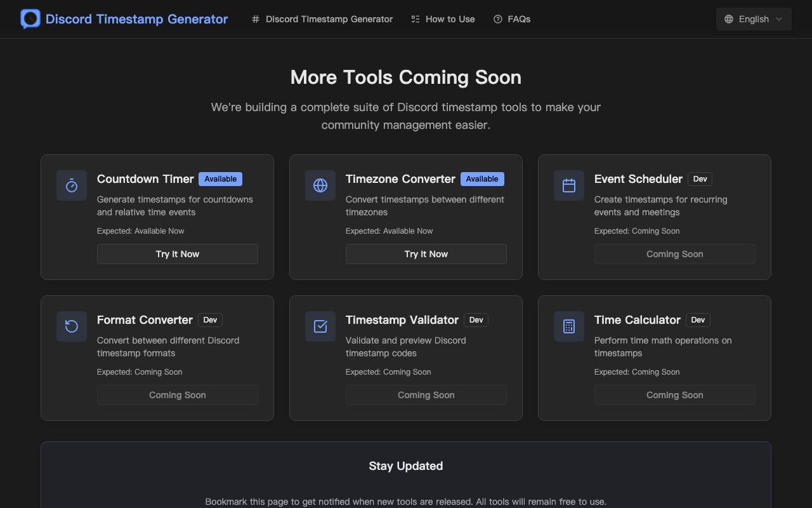Click the Dev badge on Time Calculator
Viewport: 812px width, 508px height.
pyautogui.click(x=698, y=320)
